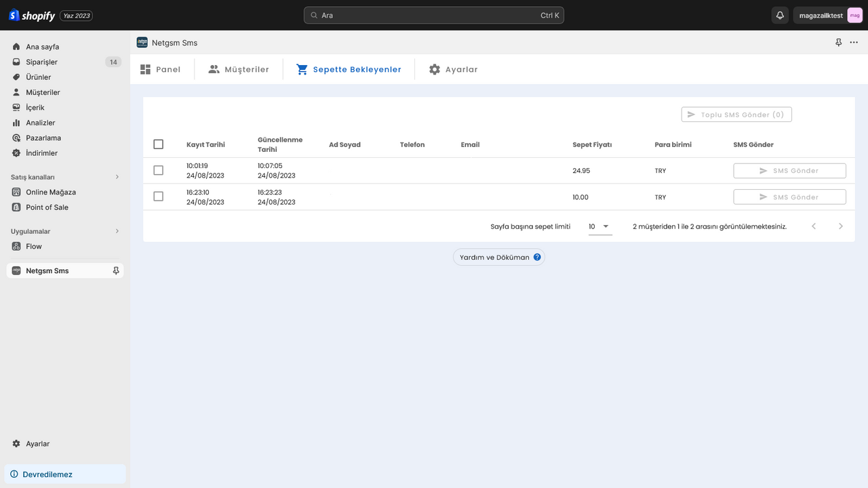Click the 16:23:23 24/08/2023 date cell
The height and width of the screenshot is (488, 868).
coord(277,197)
